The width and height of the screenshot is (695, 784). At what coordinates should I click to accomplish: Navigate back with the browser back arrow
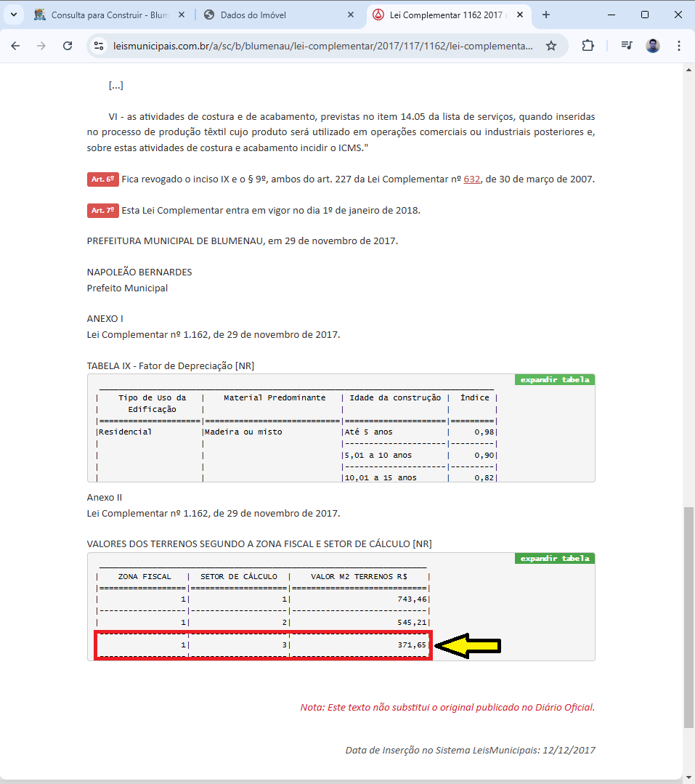point(15,45)
